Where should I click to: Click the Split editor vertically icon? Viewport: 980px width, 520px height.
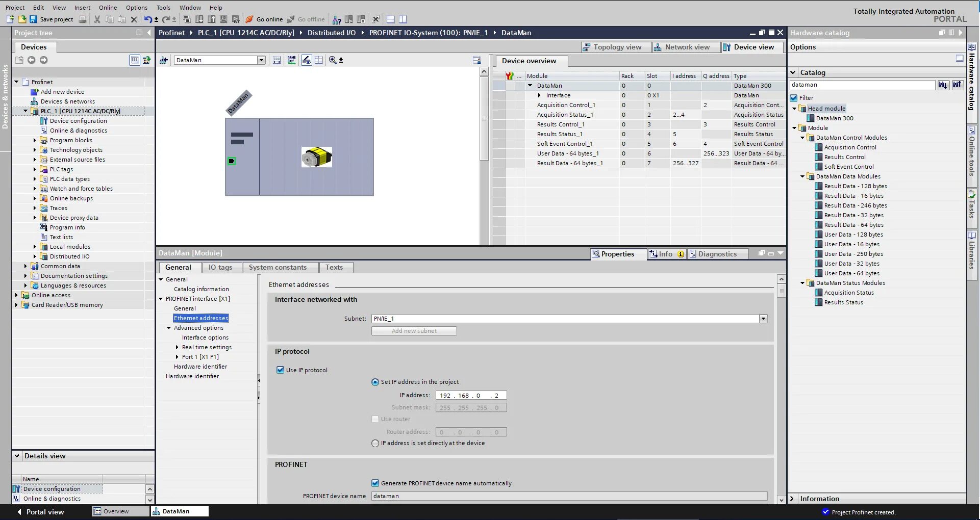pyautogui.click(x=403, y=19)
